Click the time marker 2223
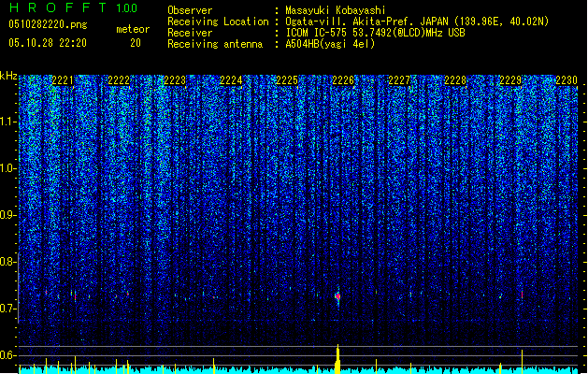The width and height of the screenshot is (588, 374). pos(175,80)
